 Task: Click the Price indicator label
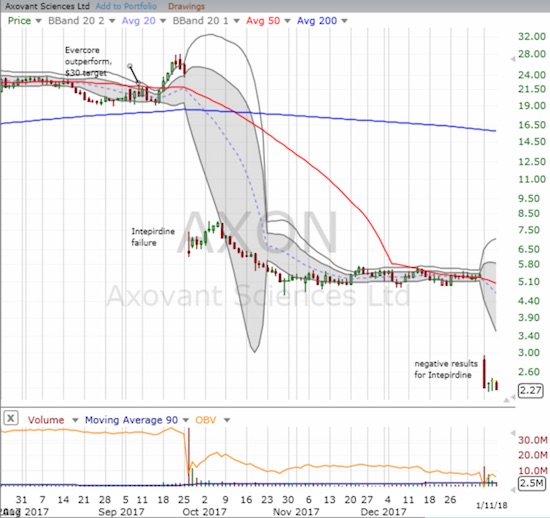[x=19, y=21]
